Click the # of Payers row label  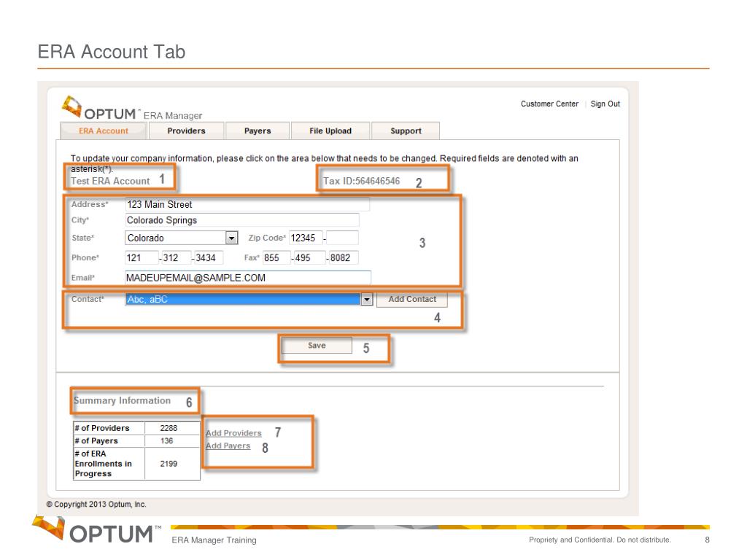(x=96, y=441)
